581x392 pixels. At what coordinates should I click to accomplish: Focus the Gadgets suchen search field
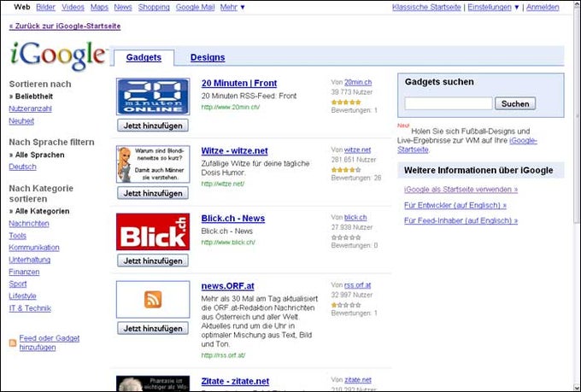449,103
